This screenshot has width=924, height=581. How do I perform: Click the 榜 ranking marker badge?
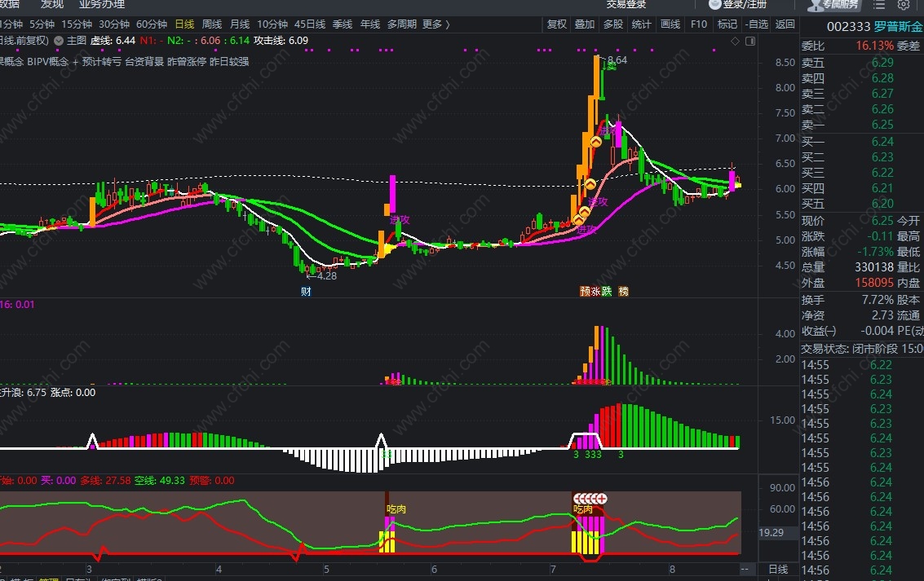tap(623, 292)
